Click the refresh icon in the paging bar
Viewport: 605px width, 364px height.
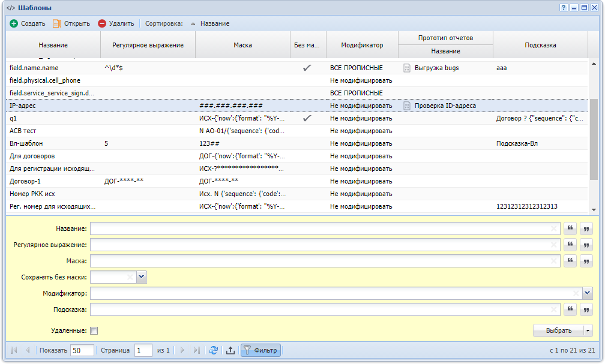click(214, 350)
